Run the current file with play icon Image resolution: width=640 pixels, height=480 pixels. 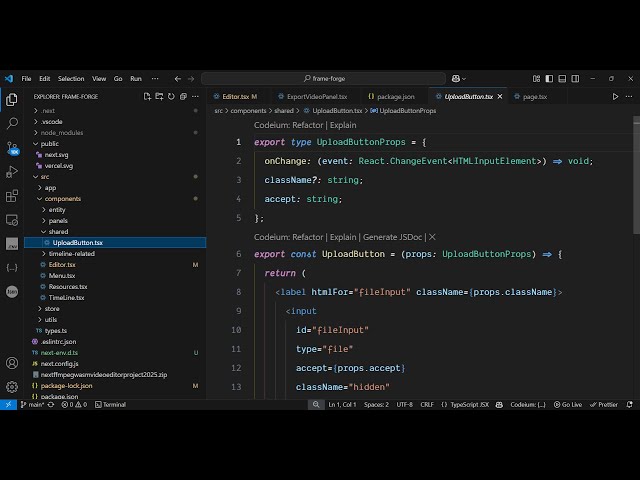pos(615,97)
